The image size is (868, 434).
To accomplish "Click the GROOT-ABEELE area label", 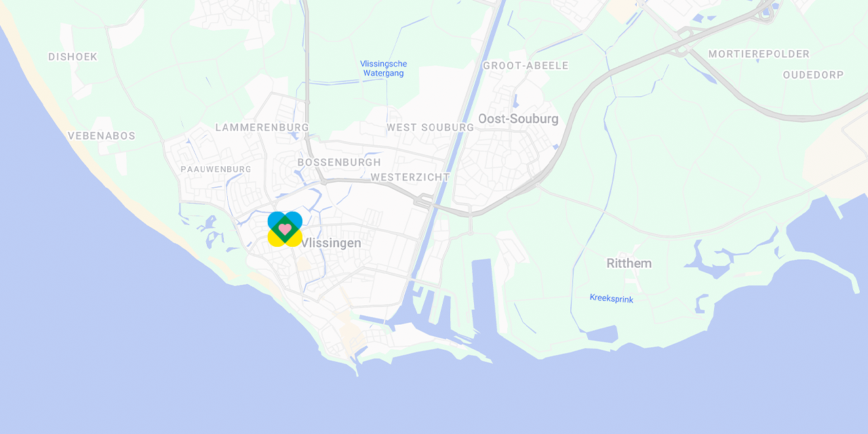I will (x=526, y=66).
